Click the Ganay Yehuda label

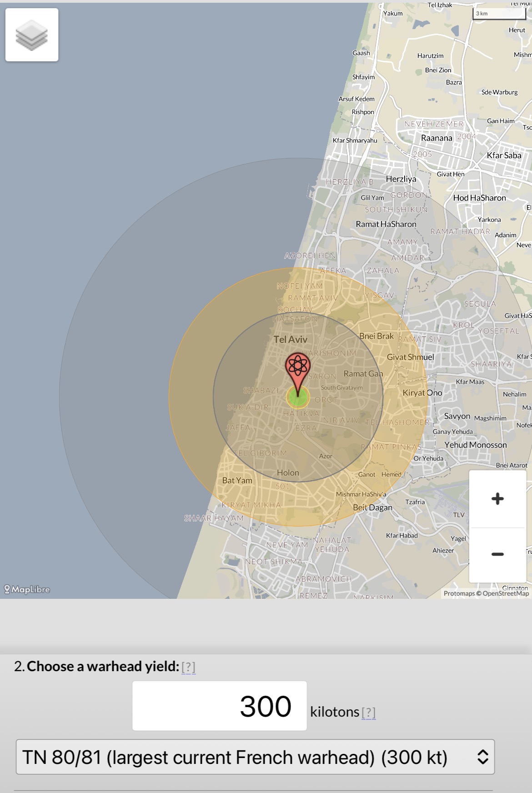tap(452, 432)
